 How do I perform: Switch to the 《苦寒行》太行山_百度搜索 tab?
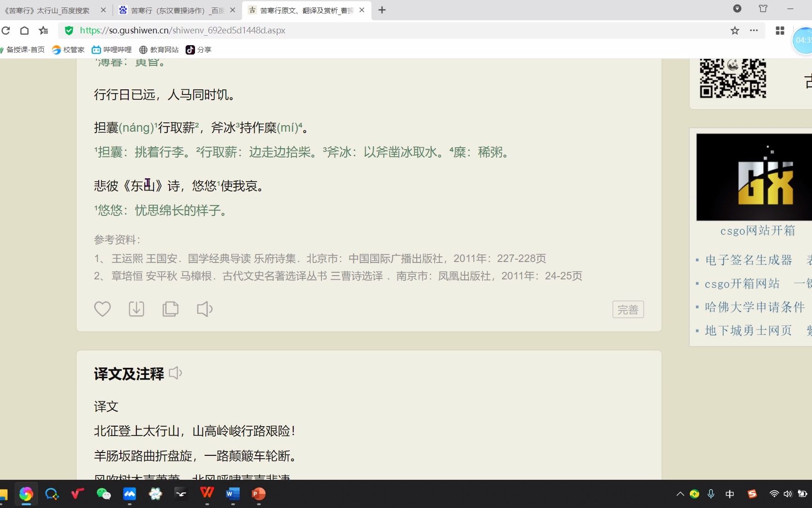click(x=47, y=10)
